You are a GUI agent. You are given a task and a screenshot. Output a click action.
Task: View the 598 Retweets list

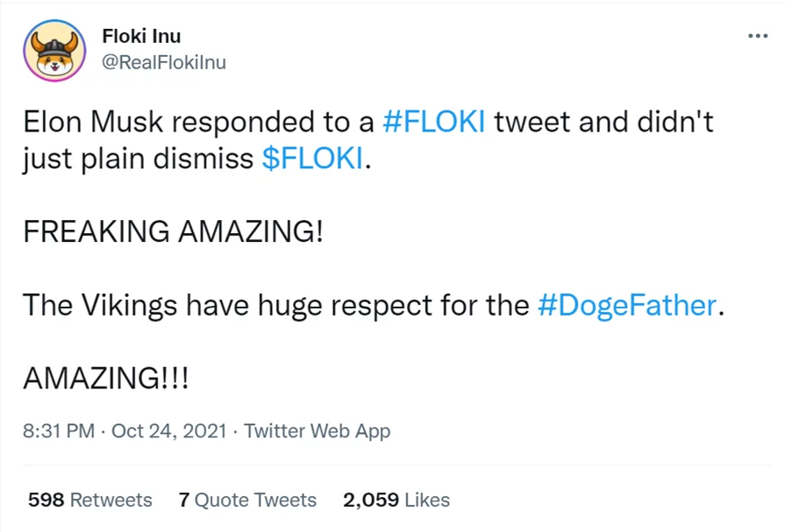pos(89,500)
